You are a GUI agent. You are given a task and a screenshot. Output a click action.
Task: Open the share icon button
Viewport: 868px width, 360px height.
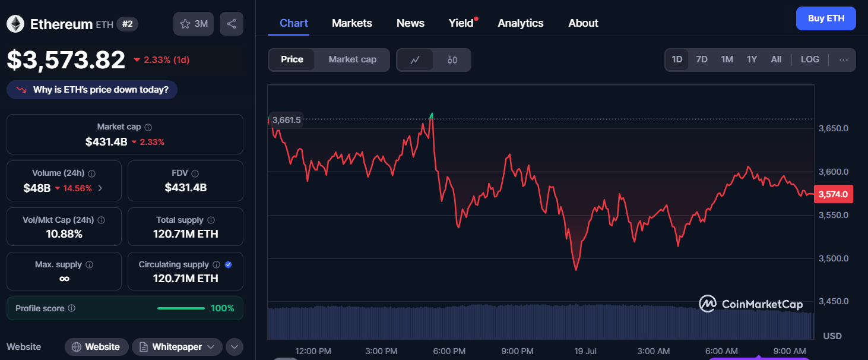tap(232, 24)
